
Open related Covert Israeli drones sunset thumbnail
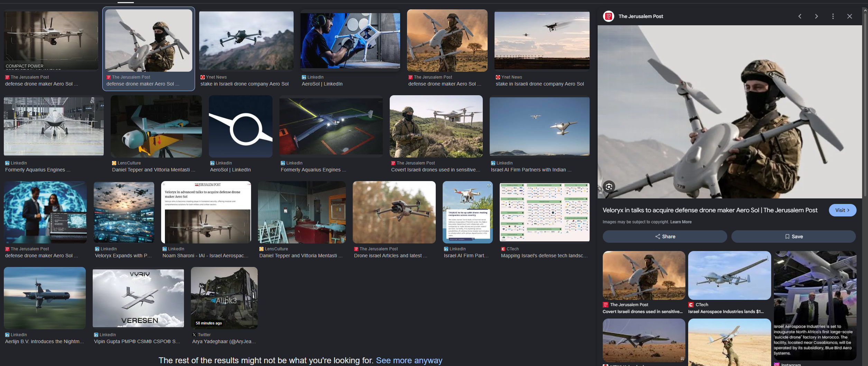(x=644, y=275)
